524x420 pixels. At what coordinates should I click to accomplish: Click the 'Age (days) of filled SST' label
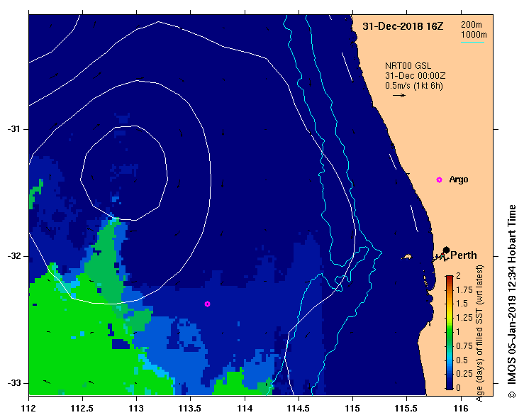479,333
